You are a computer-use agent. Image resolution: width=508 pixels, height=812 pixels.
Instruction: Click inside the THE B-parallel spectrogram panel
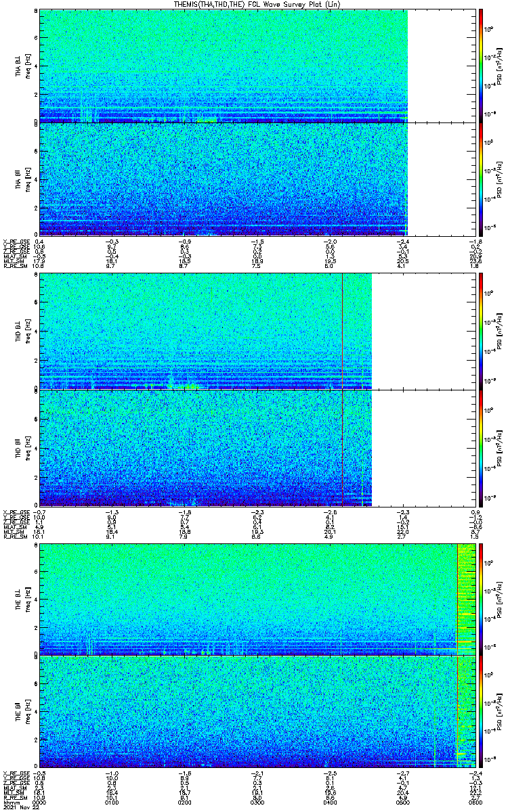(x=256, y=711)
